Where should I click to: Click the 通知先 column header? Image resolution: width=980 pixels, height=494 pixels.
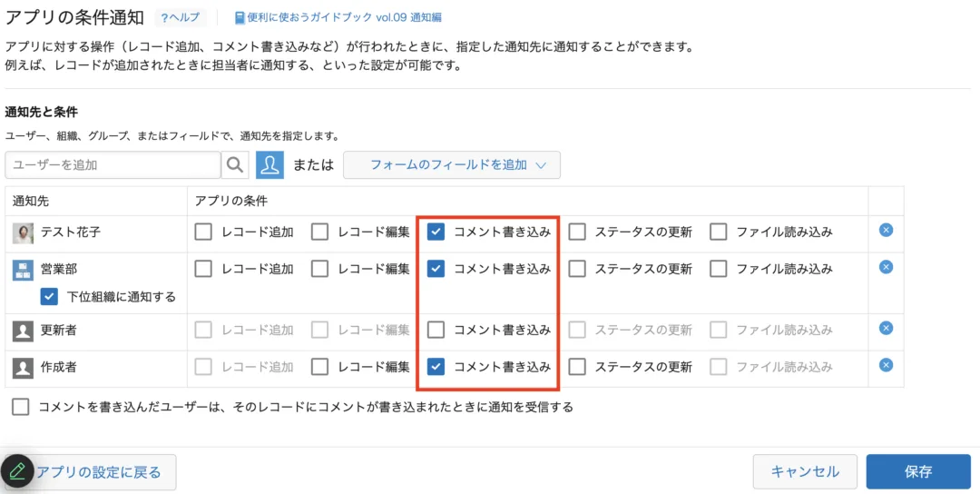[x=31, y=201]
